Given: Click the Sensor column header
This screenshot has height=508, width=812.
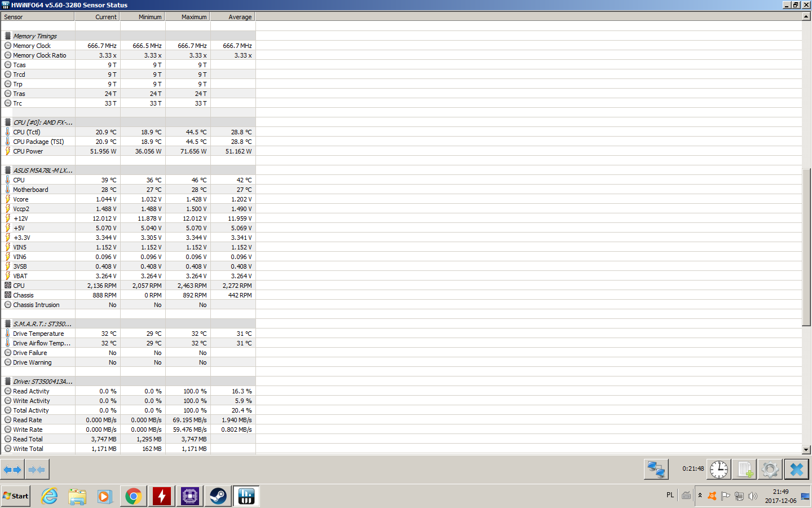Looking at the screenshot, I should pyautogui.click(x=38, y=17).
